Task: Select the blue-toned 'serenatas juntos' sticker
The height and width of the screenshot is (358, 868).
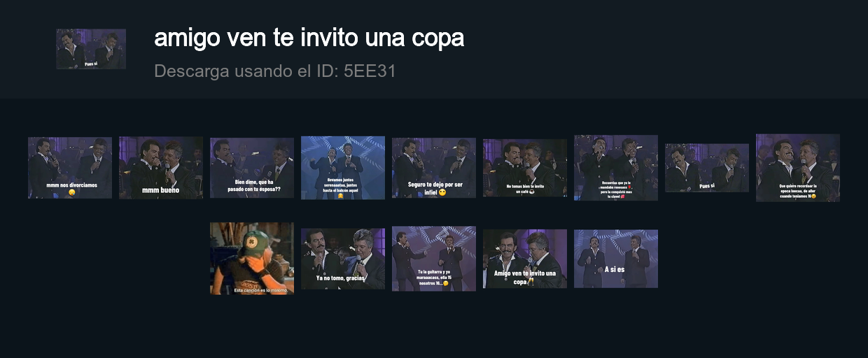Action: (343, 168)
